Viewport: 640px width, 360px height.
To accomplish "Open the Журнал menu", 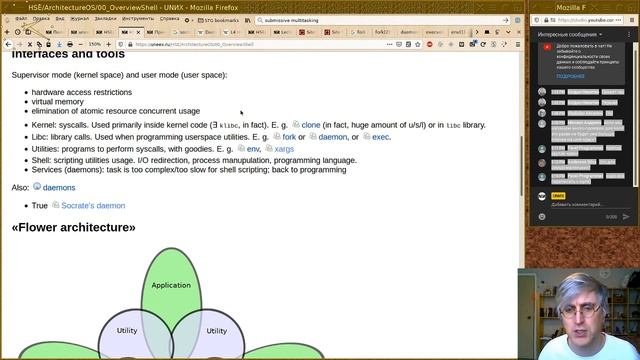I will point(80,19).
